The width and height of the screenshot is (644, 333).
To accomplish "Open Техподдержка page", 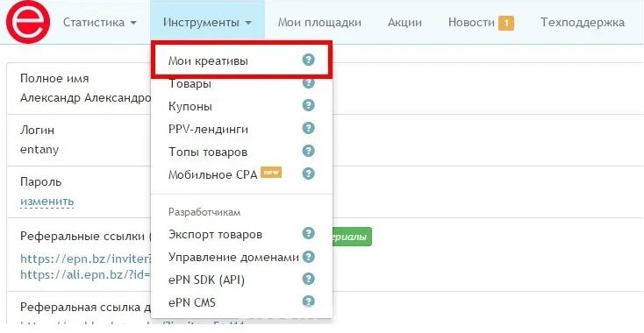I will 583,22.
